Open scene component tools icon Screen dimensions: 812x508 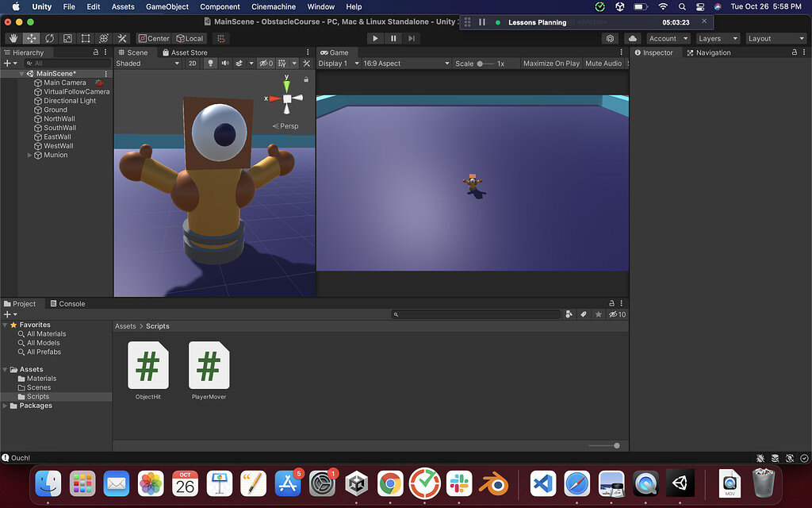(x=307, y=63)
